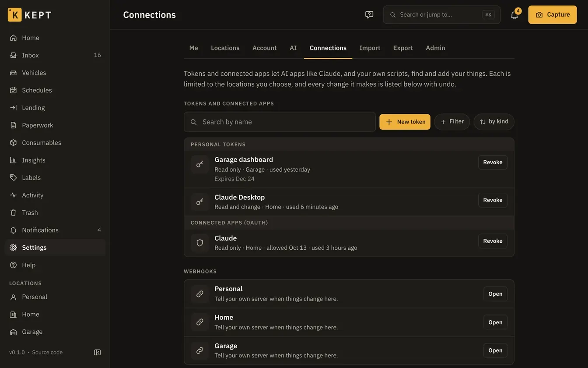Viewport: 588px width, 368px height.
Task: Click the Claude Desktop key icon
Action: 200,202
